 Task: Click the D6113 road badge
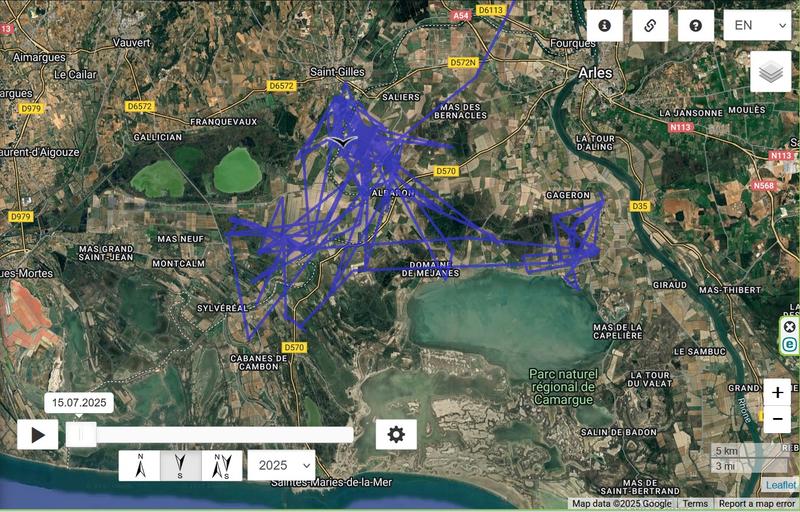490,10
